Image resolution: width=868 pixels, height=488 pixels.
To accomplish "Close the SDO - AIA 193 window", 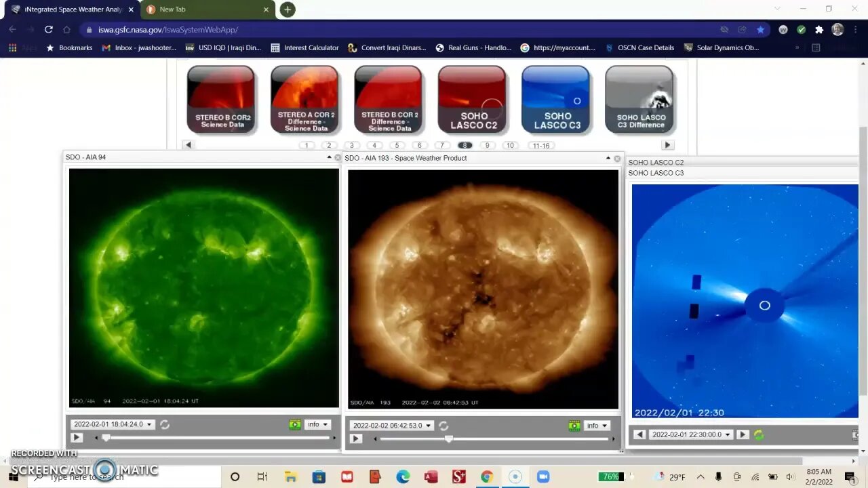I will 617,159.
